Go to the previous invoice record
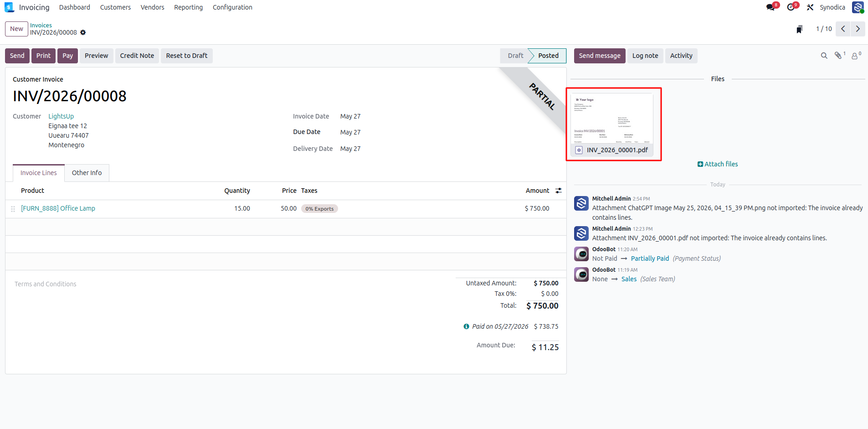Image resolution: width=868 pixels, height=429 pixels. coord(843,29)
